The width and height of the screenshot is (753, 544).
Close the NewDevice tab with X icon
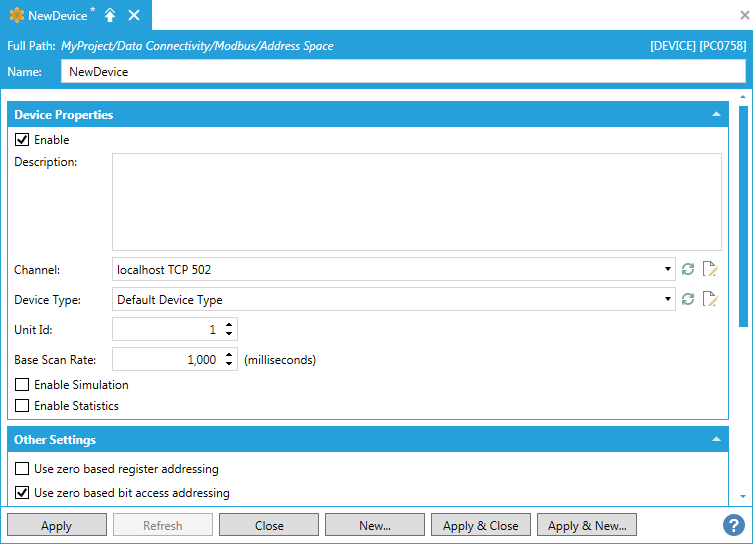tap(134, 16)
